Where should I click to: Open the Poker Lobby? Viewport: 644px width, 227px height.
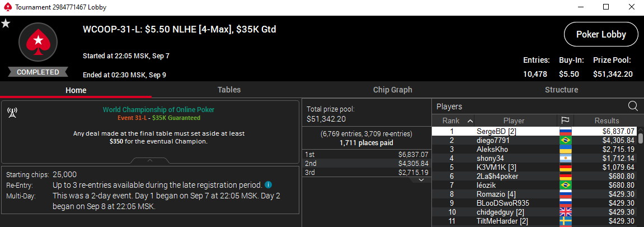coord(601,35)
